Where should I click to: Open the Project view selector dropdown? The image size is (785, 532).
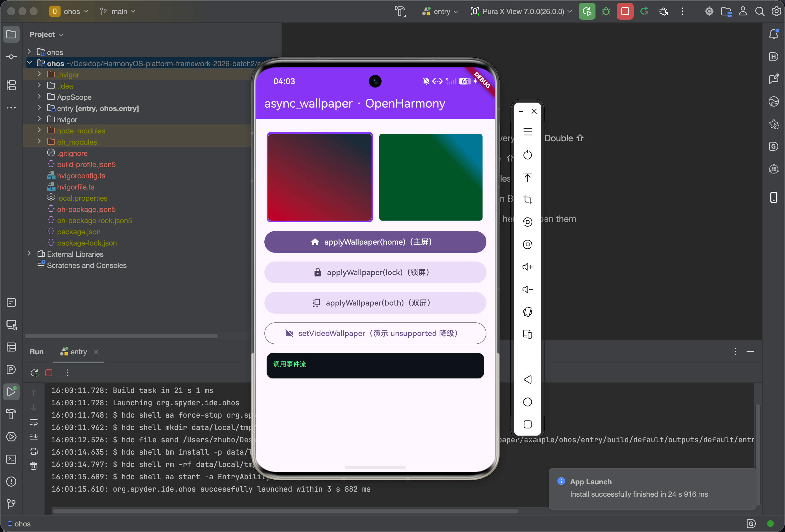click(x=47, y=34)
